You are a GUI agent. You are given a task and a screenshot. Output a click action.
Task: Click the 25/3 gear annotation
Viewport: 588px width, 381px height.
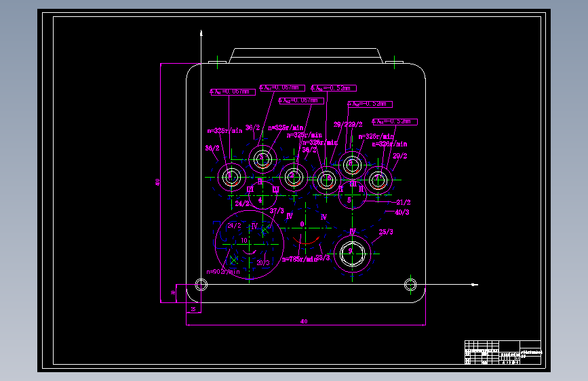[386, 232]
